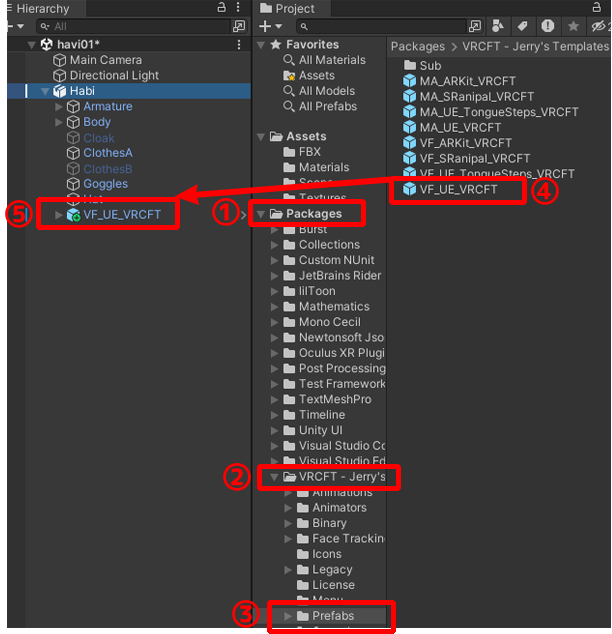Select the Main Camera object

coord(105,60)
